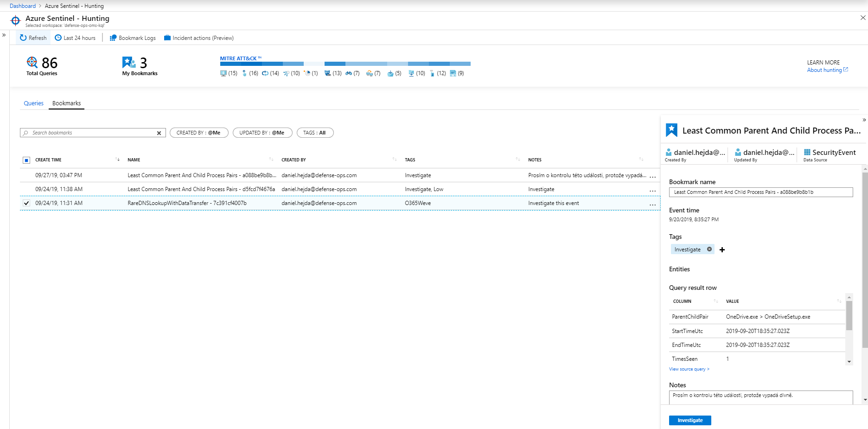The width and height of the screenshot is (868, 429).
Task: Sort table by CREATED BY column arrows
Action: (x=395, y=160)
